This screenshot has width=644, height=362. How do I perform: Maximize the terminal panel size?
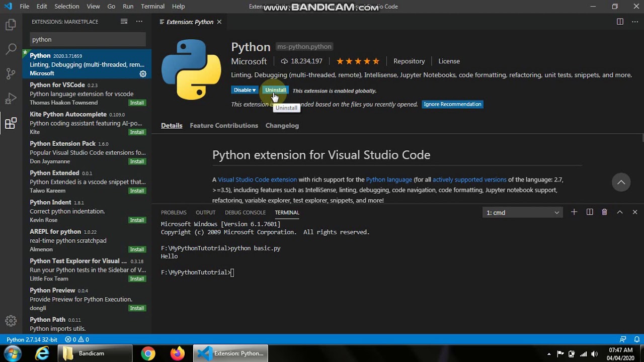620,212
